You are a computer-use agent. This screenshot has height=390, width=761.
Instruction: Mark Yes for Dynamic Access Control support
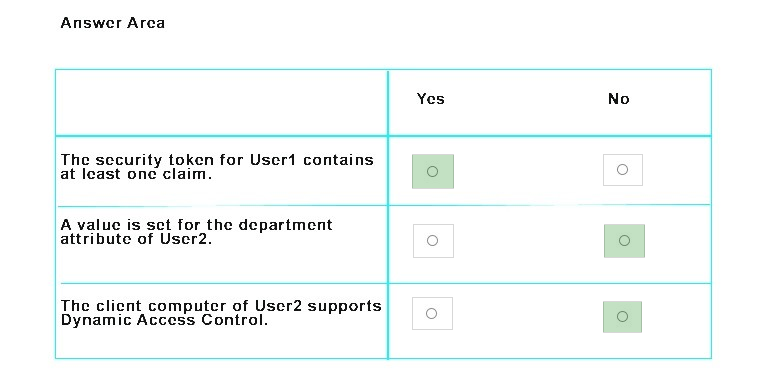[x=432, y=313]
